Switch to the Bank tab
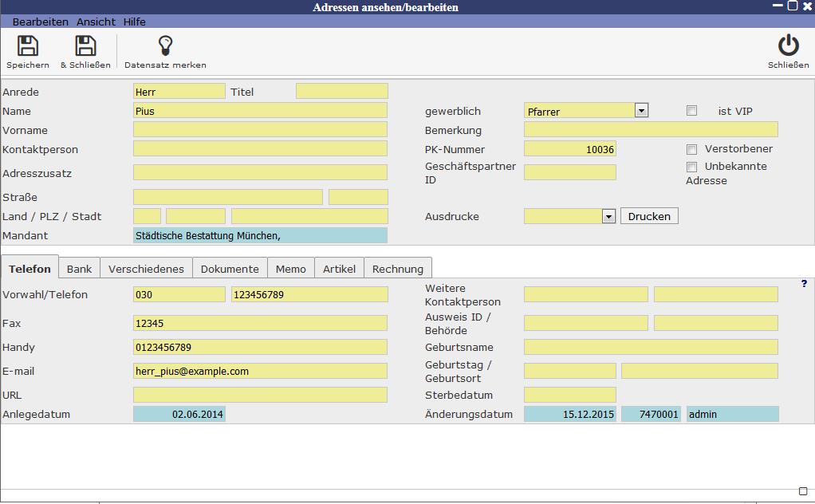The width and height of the screenshot is (815, 504). [x=79, y=269]
